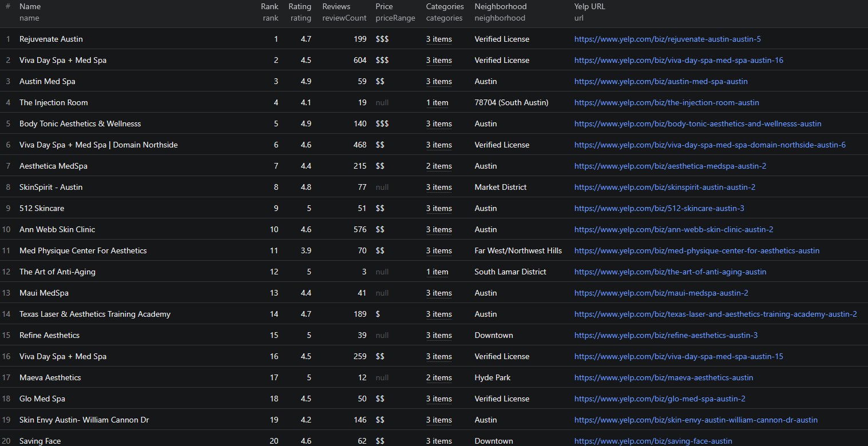
Task: Follow the Med Physique Center Yelp link
Action: coord(697,250)
